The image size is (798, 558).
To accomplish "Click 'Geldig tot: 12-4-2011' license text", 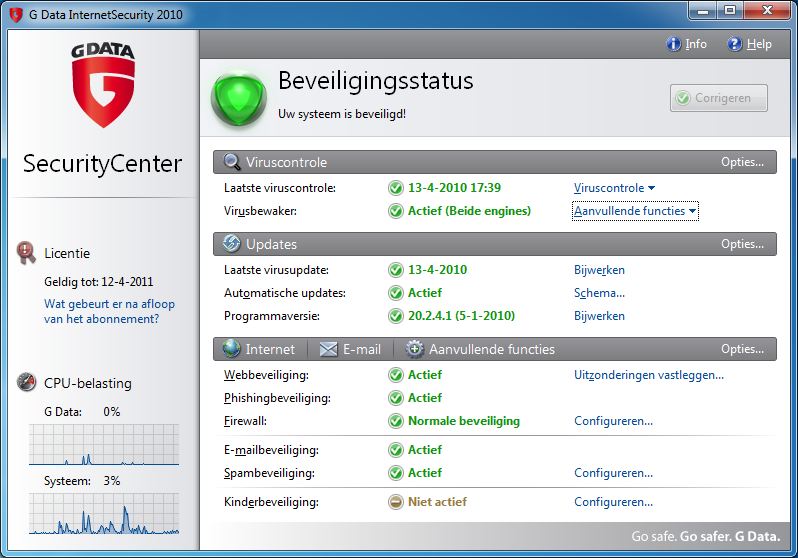I will point(99,282).
